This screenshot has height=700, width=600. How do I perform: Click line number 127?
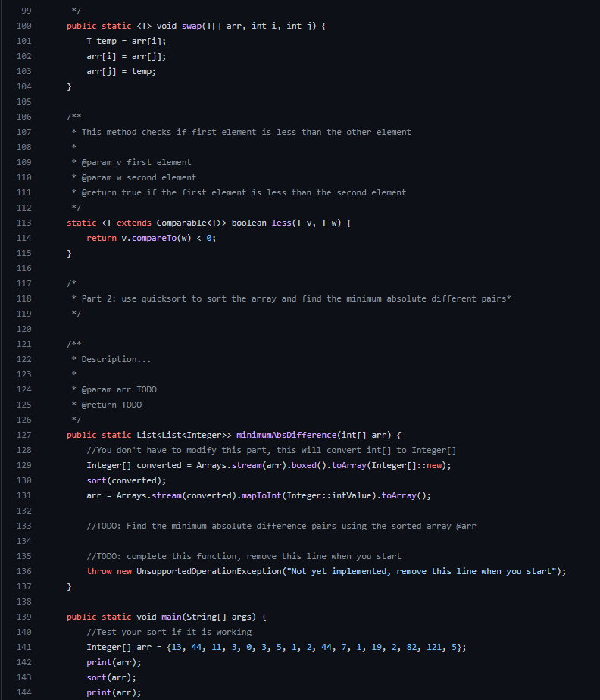pos(24,435)
